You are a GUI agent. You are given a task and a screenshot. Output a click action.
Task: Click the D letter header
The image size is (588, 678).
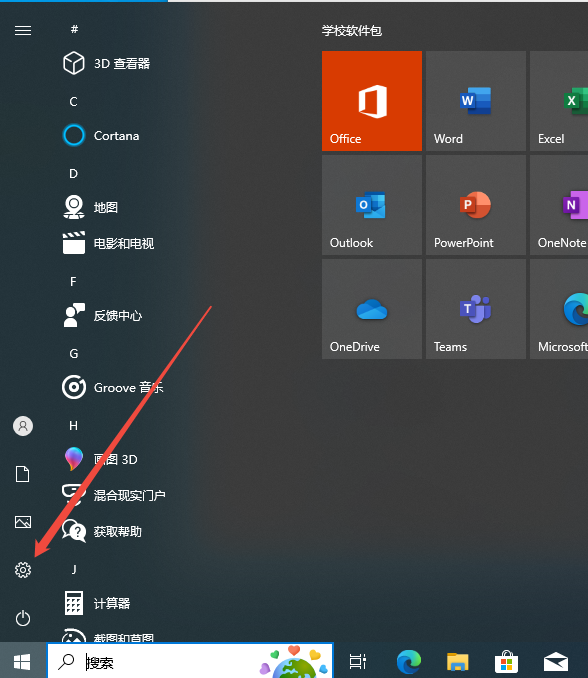pyautogui.click(x=74, y=174)
